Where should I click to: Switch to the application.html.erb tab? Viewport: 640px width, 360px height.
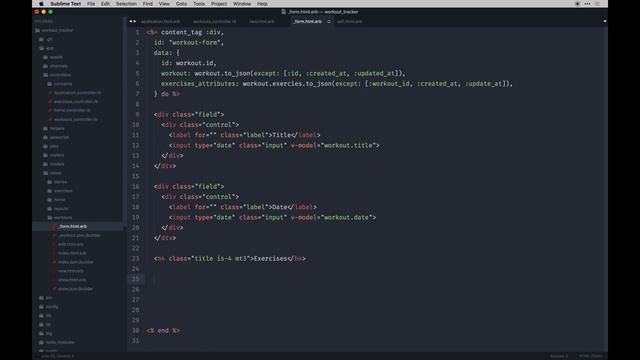tap(160, 21)
